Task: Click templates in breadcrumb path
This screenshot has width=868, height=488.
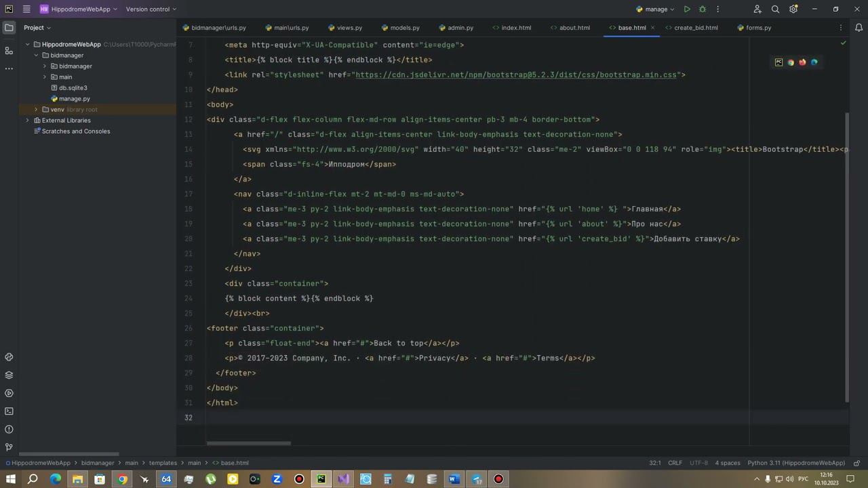Action: tap(163, 463)
